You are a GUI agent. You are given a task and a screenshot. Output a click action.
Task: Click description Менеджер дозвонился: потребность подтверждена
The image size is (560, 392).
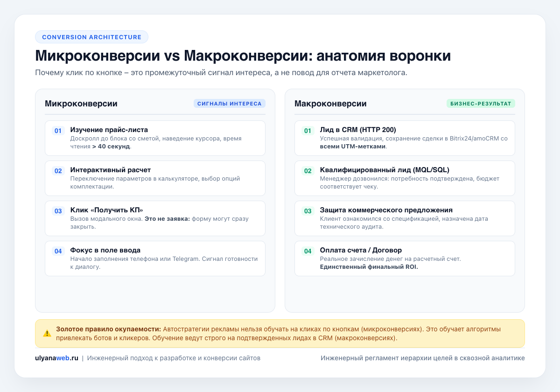tap(409, 182)
